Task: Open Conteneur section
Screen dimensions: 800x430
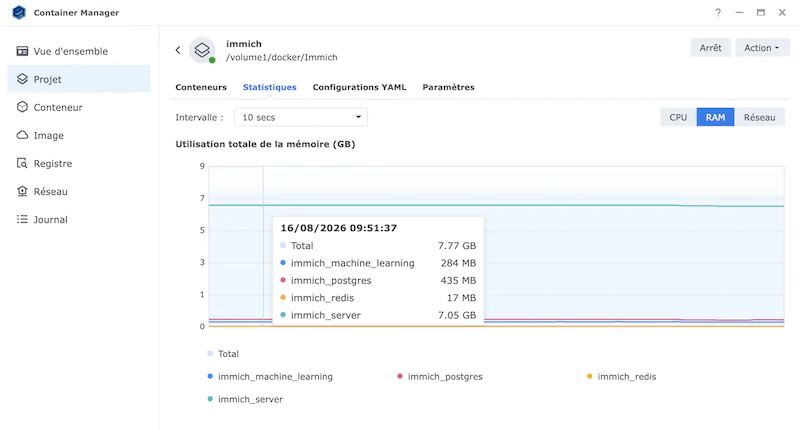Action: (79, 107)
